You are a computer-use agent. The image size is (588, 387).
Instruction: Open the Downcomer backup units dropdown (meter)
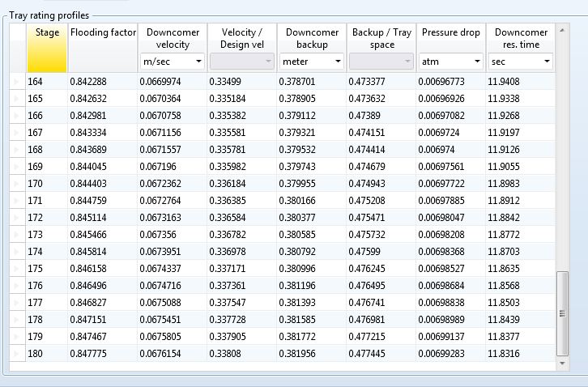(312, 62)
